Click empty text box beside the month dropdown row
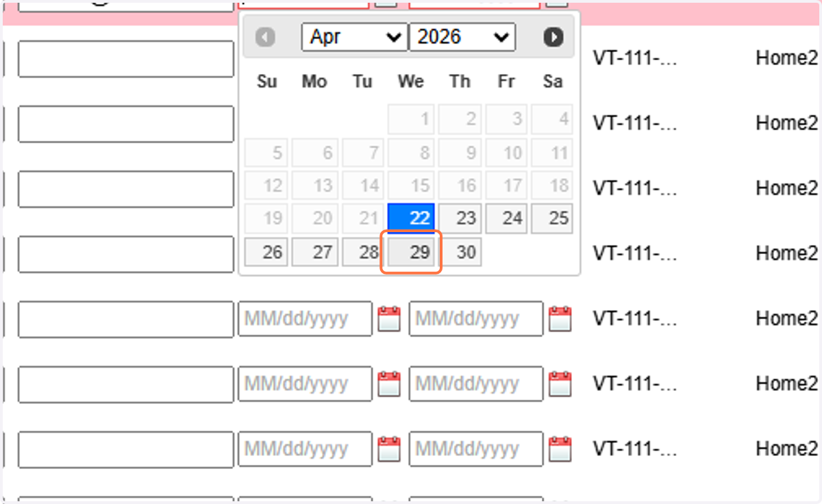This screenshot has height=504, width=822. pyautogui.click(x=126, y=59)
